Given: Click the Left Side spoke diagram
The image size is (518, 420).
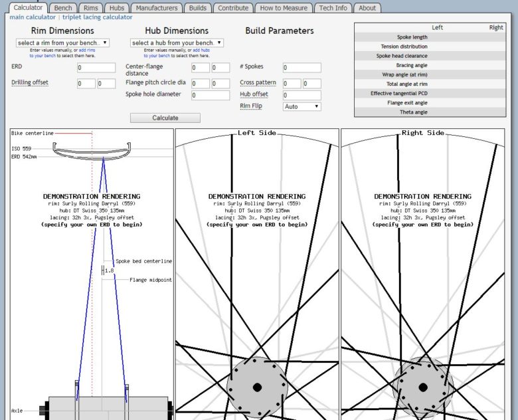Looking at the screenshot, I should coord(257,279).
